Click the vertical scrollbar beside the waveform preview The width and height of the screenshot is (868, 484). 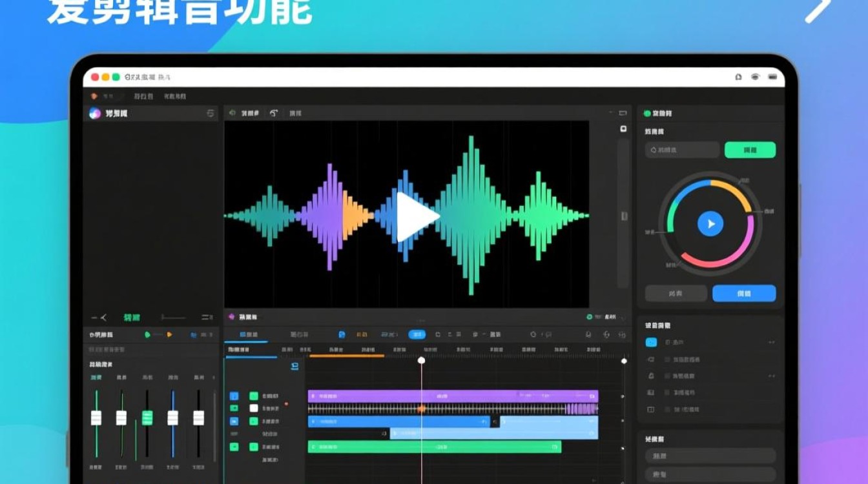623,213
